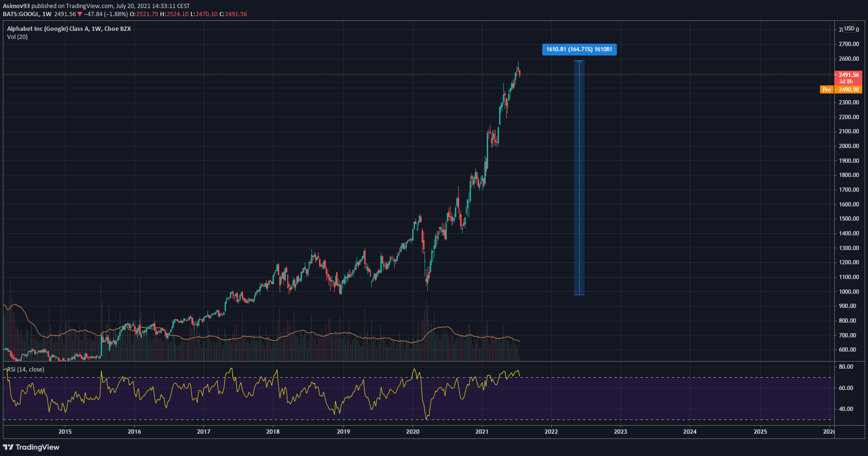
Task: Click the RSI 40.00 scale label
Action: (846, 409)
